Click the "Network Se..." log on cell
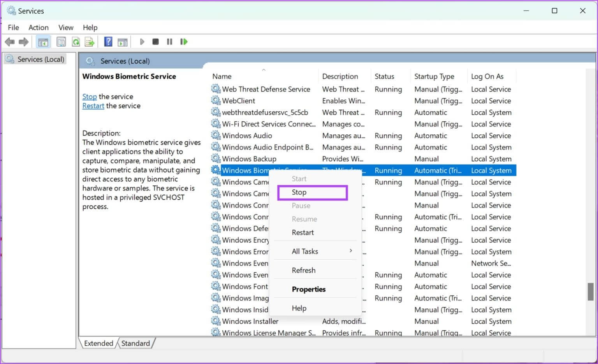The width and height of the screenshot is (598, 364). pos(491,263)
